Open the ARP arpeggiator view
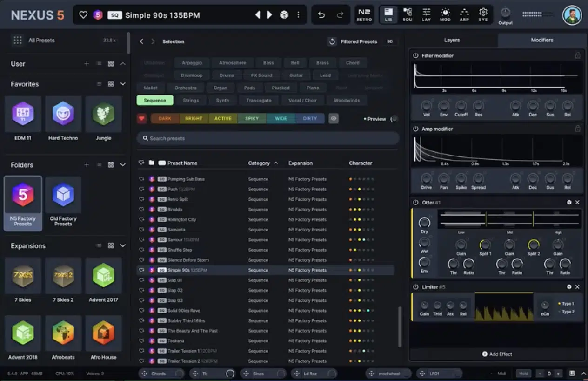 tap(464, 14)
